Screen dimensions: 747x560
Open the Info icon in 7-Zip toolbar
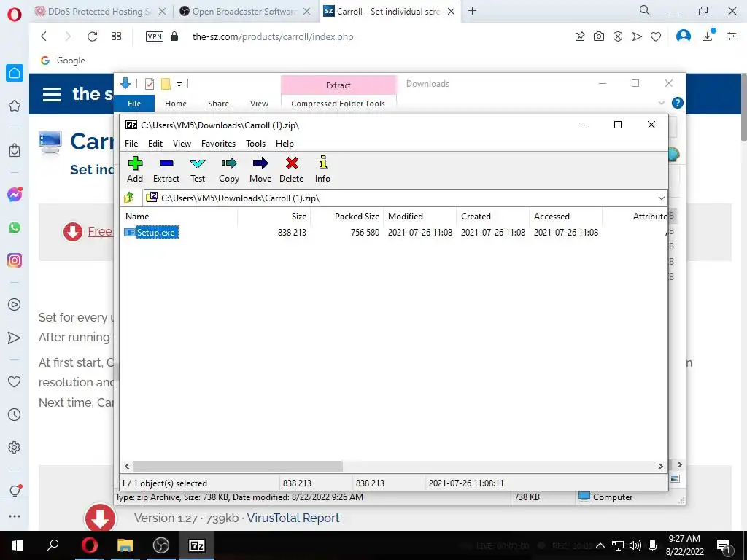(x=322, y=169)
